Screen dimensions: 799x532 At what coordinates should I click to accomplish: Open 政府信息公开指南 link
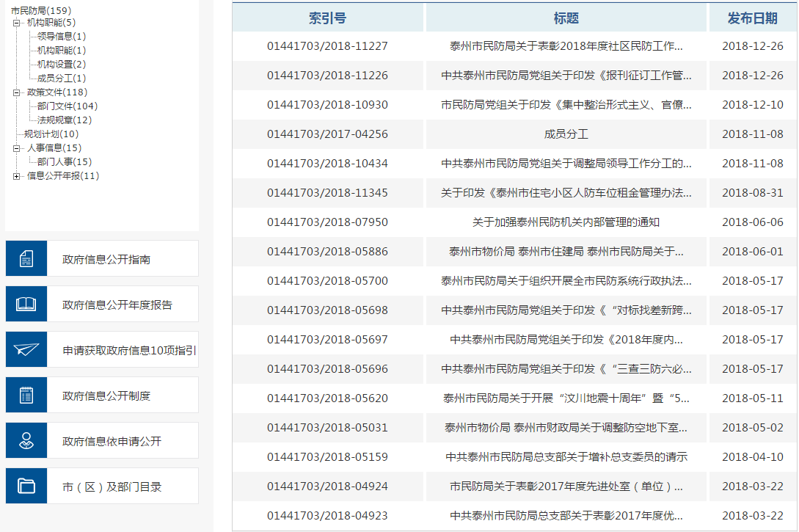pyautogui.click(x=106, y=259)
